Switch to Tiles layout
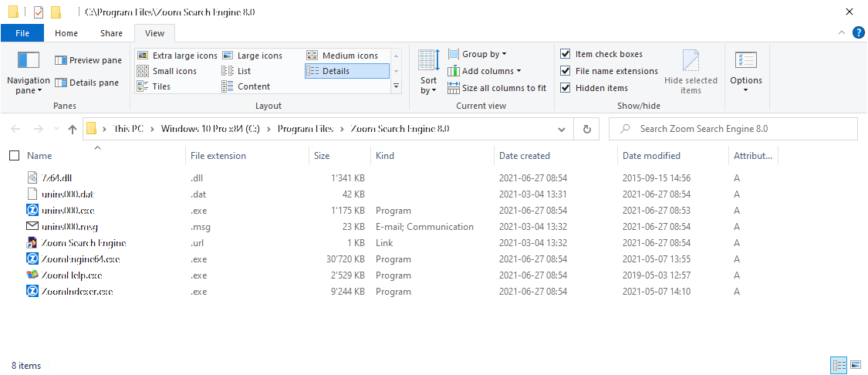 coord(154,86)
